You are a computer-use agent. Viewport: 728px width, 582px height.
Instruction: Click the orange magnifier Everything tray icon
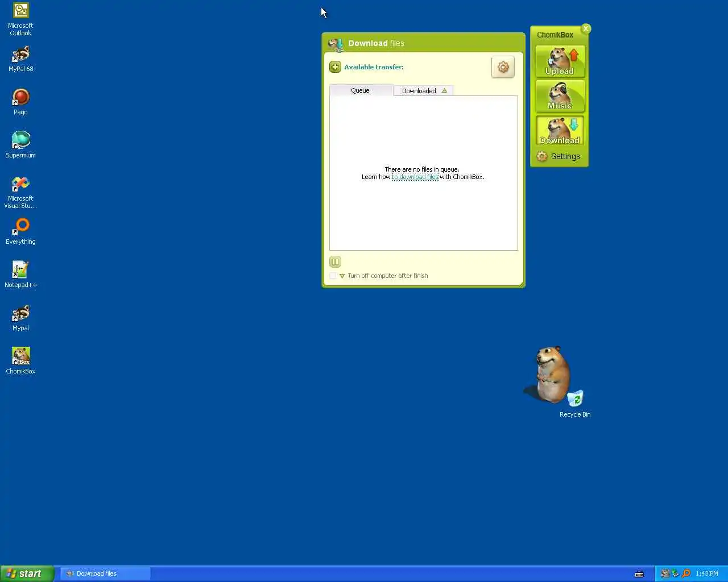pos(686,573)
